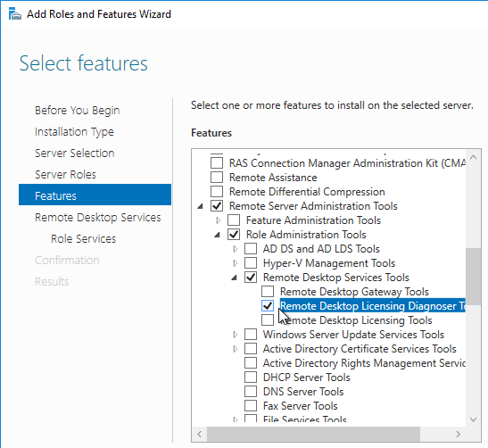This screenshot has width=488, height=448.
Task: Select the Hyper-V Management Tools label
Action: click(x=329, y=263)
